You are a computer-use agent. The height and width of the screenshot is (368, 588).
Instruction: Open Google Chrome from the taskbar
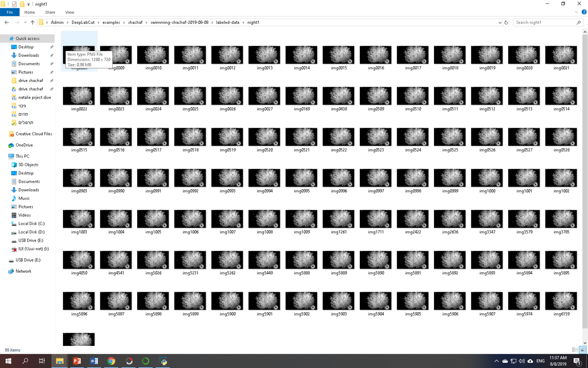pyautogui.click(x=111, y=361)
